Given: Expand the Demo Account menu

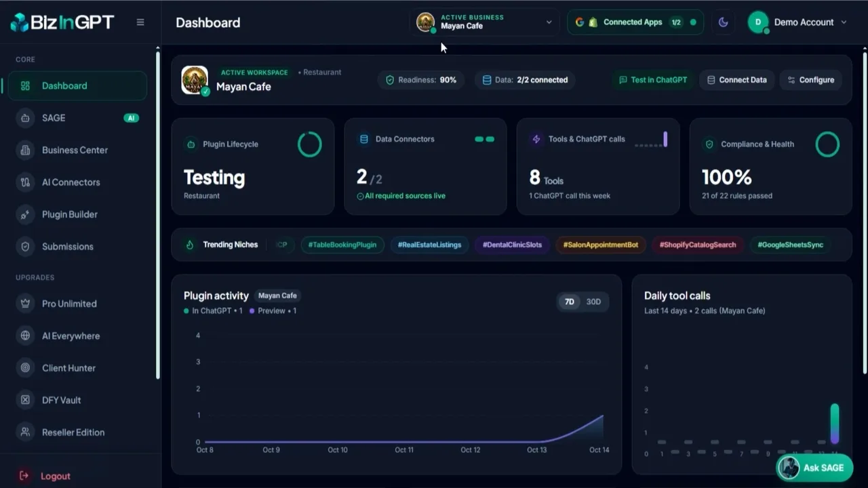Looking at the screenshot, I should pos(797,22).
